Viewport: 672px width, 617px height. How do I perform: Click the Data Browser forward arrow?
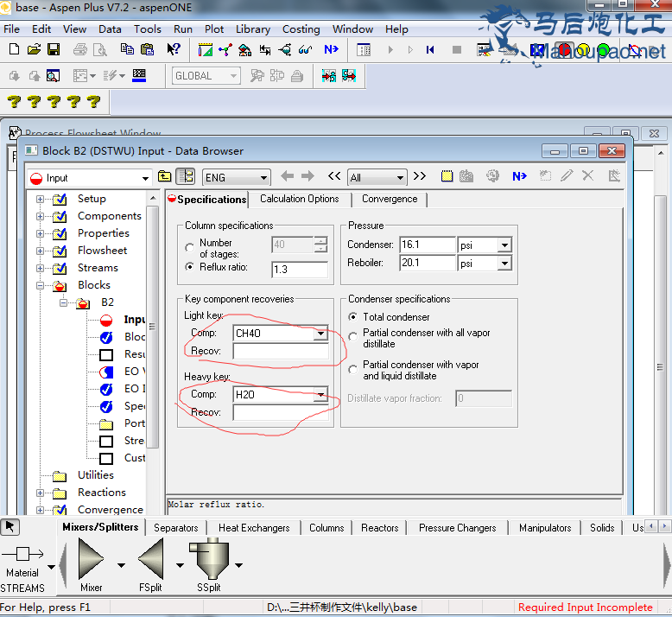click(x=307, y=175)
